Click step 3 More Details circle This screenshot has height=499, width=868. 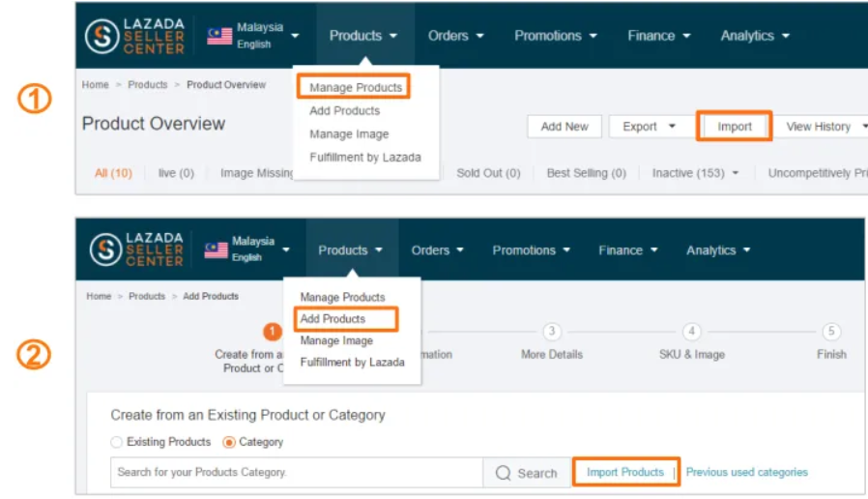click(551, 331)
